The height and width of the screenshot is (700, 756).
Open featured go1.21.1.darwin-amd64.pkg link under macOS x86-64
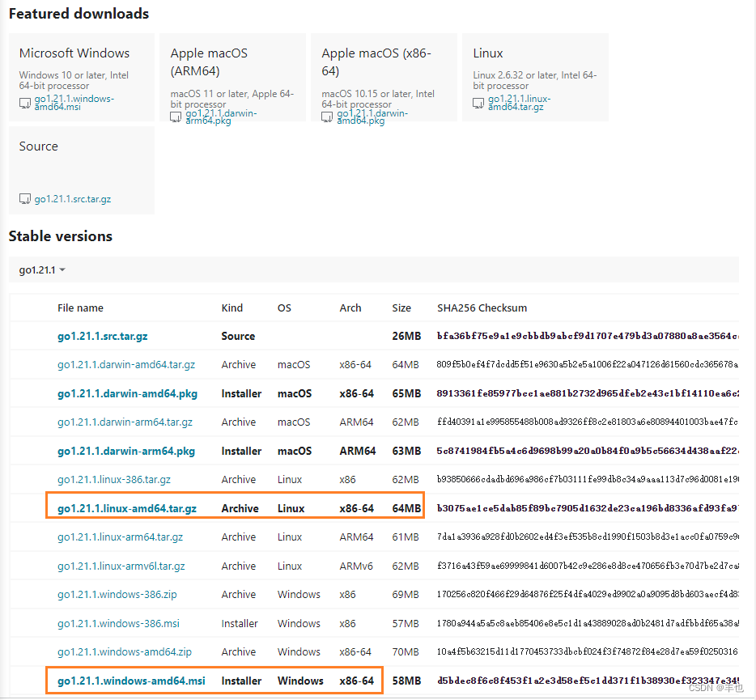[x=372, y=117]
